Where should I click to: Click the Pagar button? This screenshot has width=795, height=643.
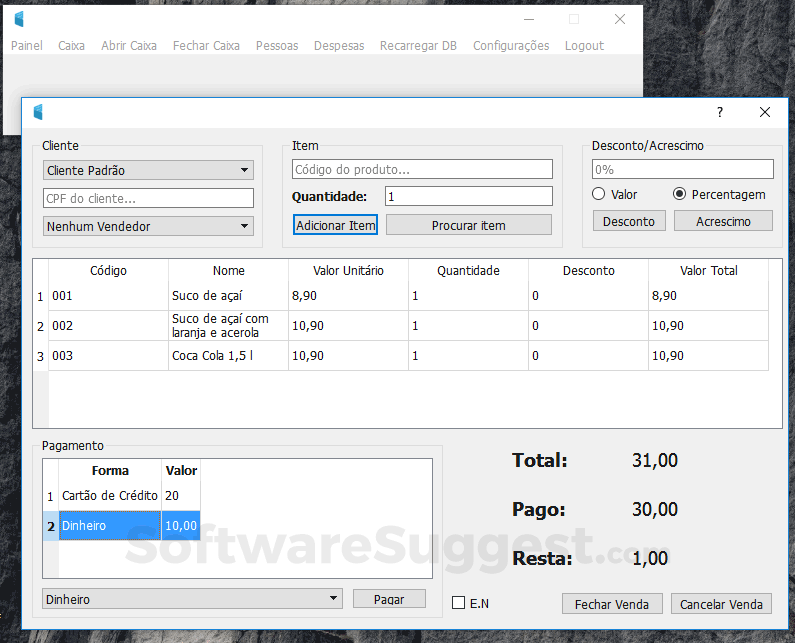(x=389, y=599)
